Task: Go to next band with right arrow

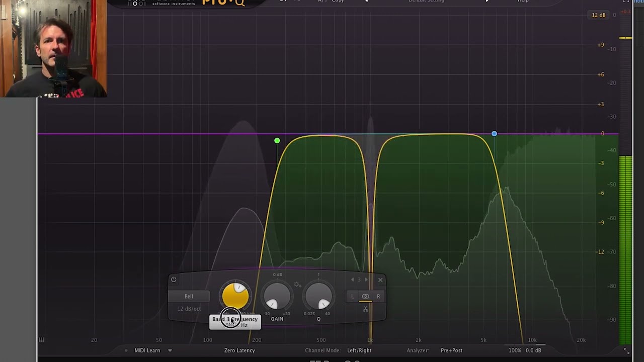Action: point(366,280)
